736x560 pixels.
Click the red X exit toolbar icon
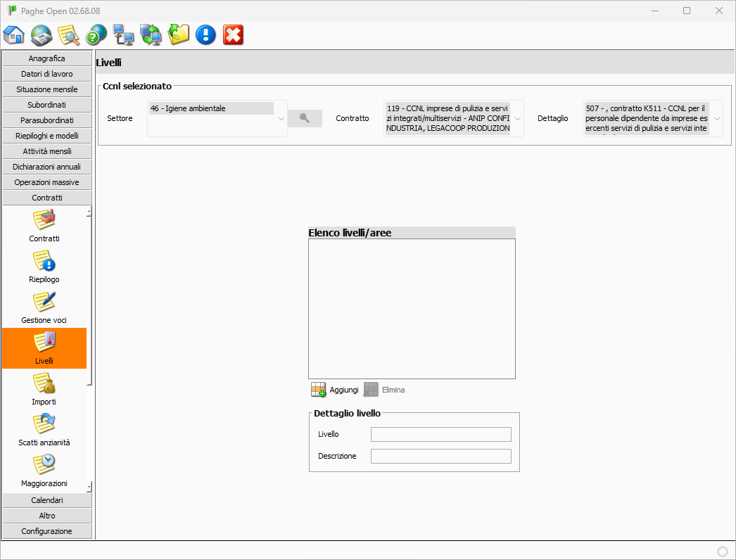coord(233,34)
